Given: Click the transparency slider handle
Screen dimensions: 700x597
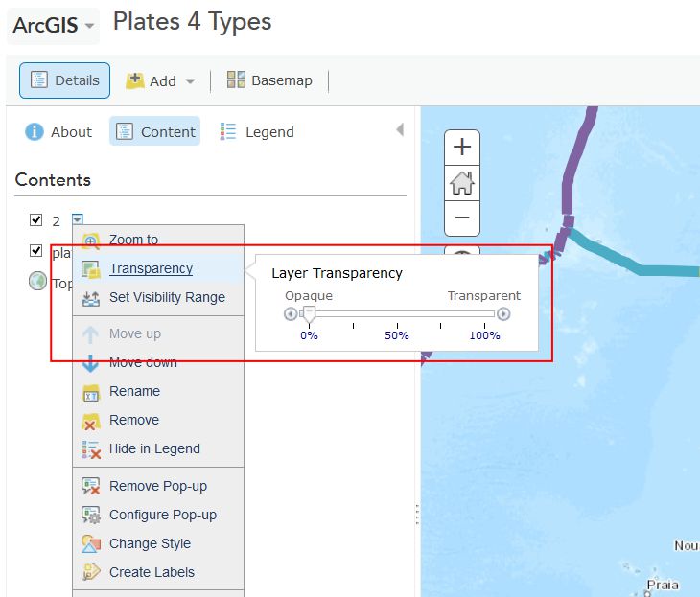Looking at the screenshot, I should pos(309,314).
